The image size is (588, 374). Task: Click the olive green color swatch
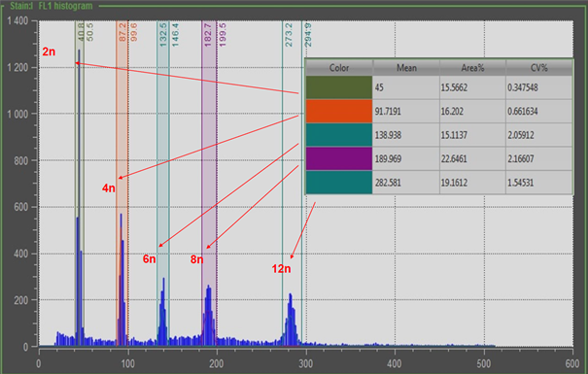point(339,87)
